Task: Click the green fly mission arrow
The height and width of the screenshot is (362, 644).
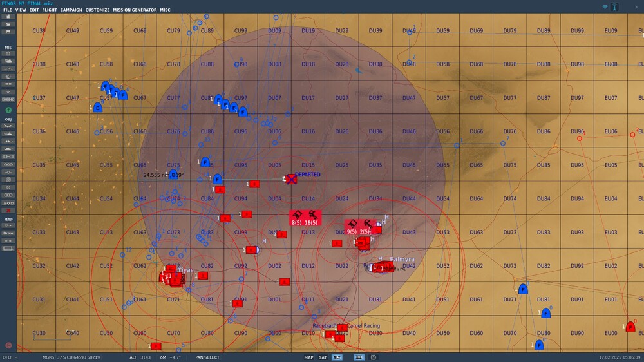Action: pyautogui.click(x=8, y=110)
